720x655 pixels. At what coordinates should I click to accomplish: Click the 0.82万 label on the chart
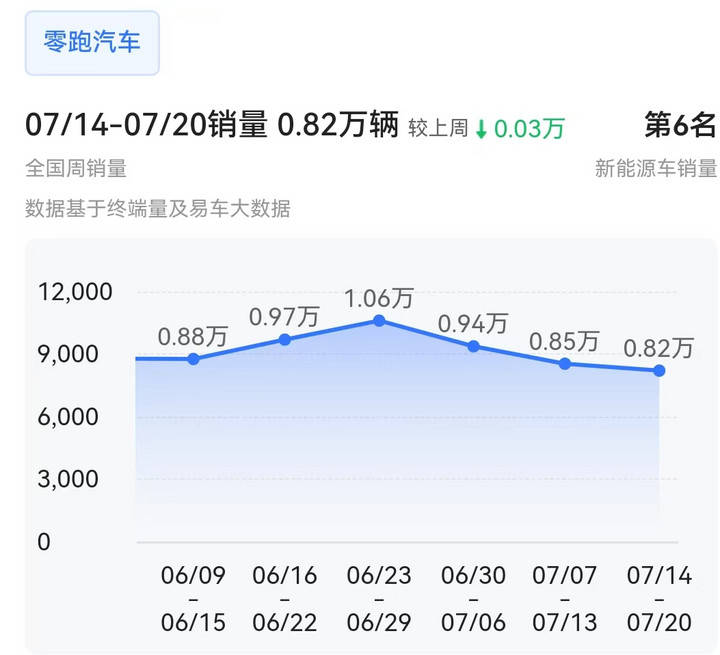pyautogui.click(x=658, y=348)
